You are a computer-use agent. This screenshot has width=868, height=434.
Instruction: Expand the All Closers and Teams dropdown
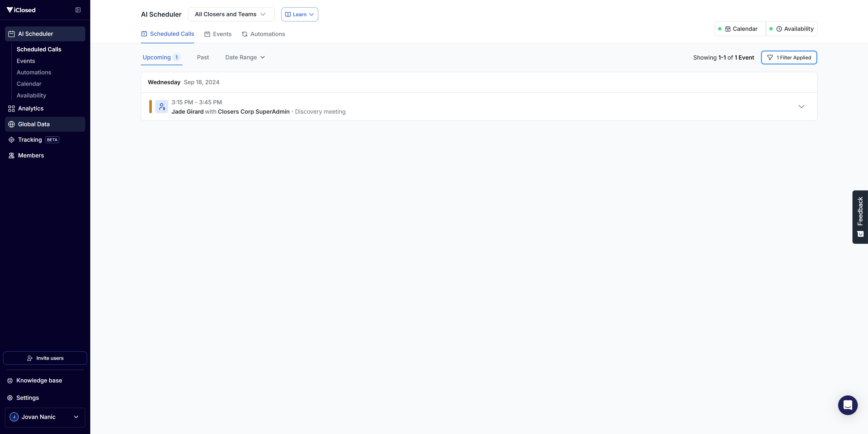tap(231, 14)
